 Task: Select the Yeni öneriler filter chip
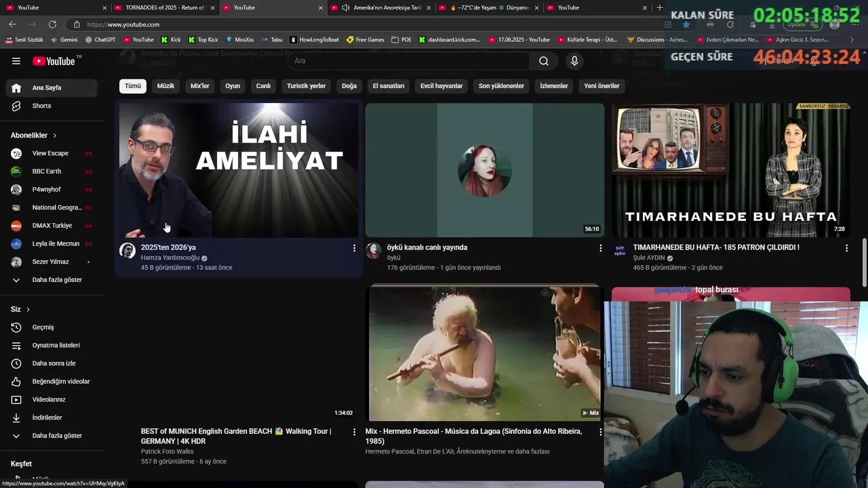click(x=602, y=86)
